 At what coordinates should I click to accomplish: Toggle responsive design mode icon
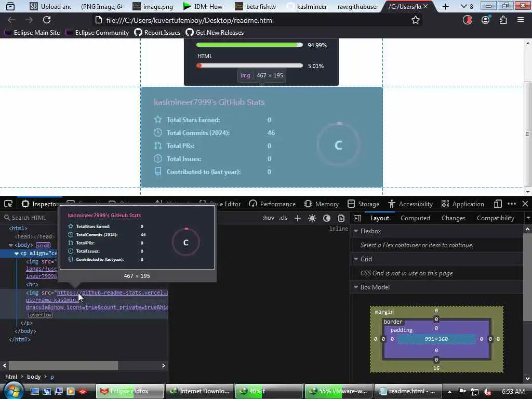(x=498, y=204)
